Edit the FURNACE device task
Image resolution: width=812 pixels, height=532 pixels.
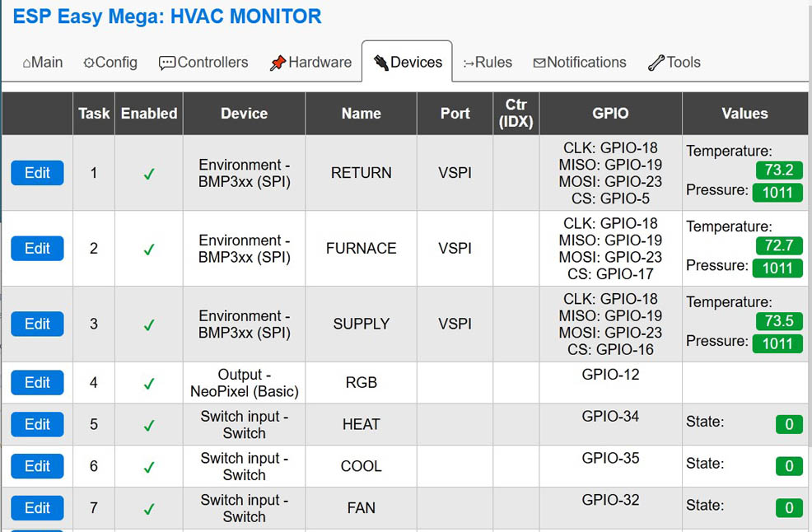37,249
